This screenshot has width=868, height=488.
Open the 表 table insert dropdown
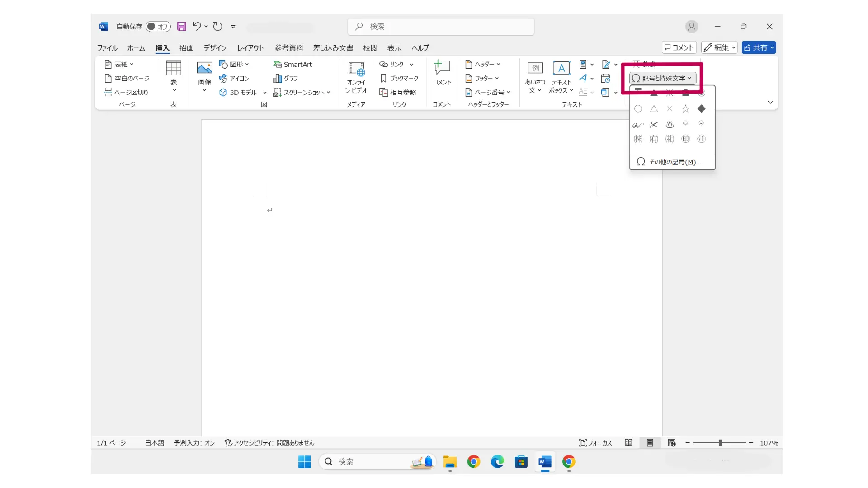(x=174, y=77)
